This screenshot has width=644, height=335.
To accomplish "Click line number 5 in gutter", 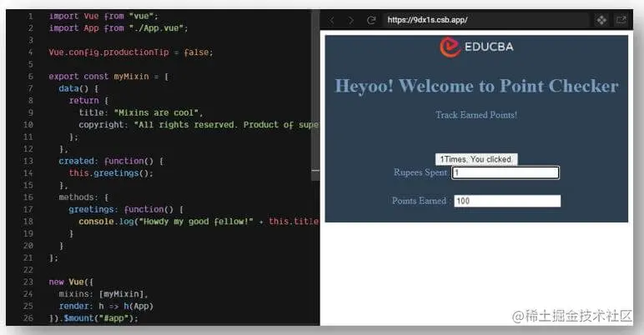I will [x=30, y=64].
